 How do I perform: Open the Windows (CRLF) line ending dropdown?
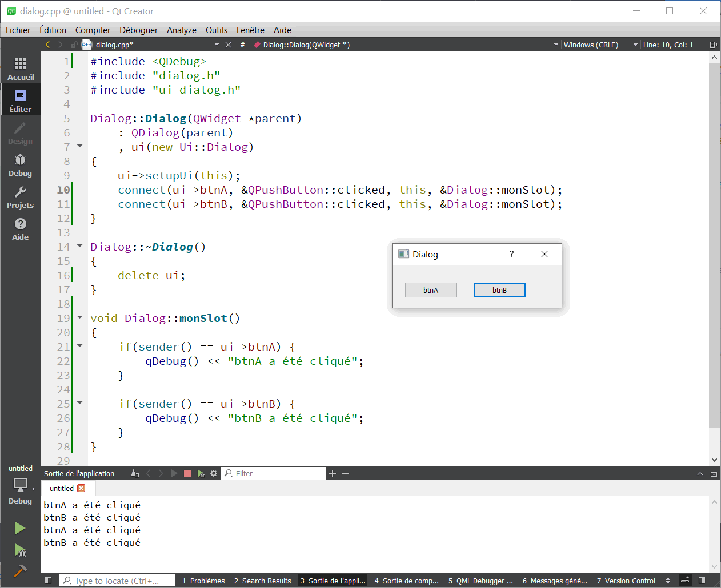coord(635,45)
